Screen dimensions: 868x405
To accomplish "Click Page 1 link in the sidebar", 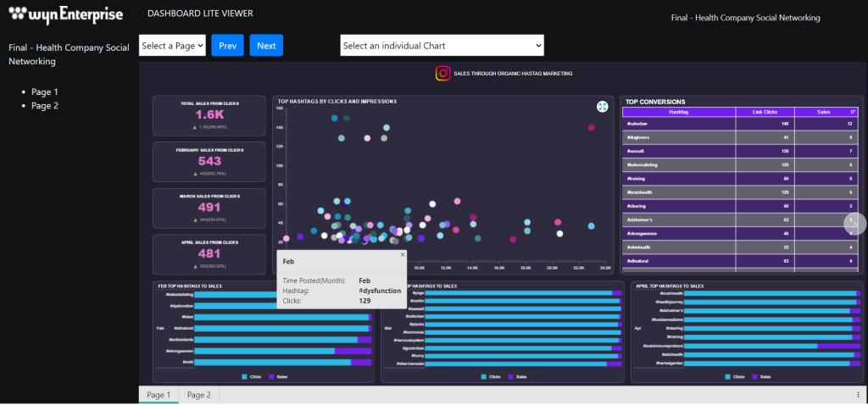I will [45, 92].
